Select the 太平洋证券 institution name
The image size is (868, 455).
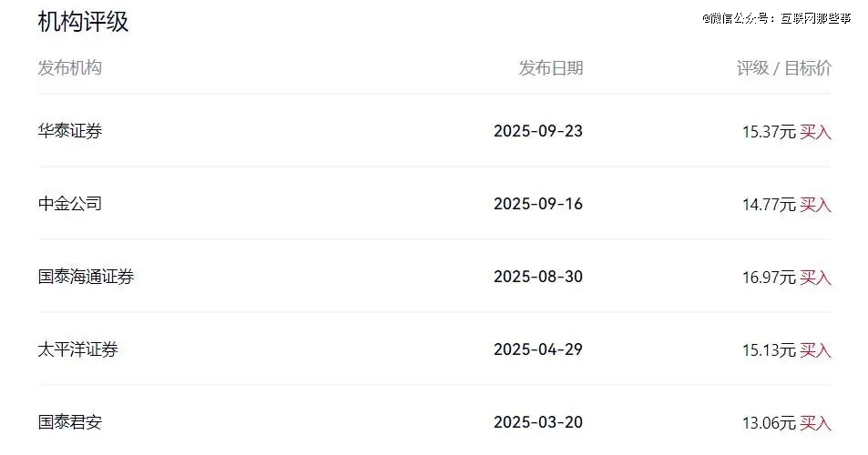(78, 349)
